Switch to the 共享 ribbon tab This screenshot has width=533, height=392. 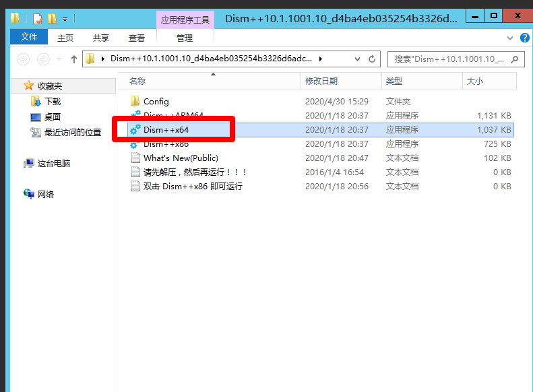(101, 38)
